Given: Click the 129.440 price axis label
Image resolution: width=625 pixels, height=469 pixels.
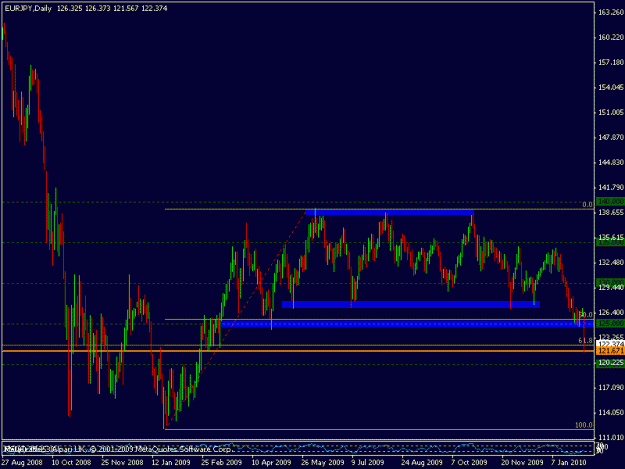Looking at the screenshot, I should pyautogui.click(x=611, y=287).
